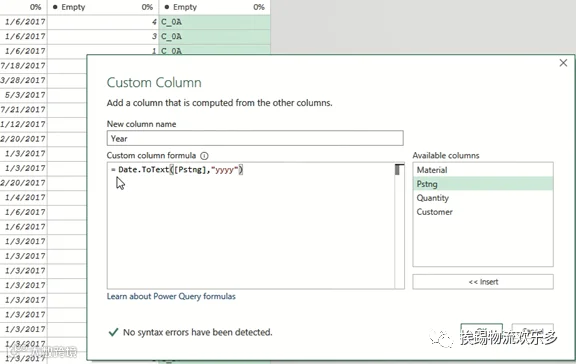Click the 1/4/2017 date cell
576x364 pixels.
(x=24, y=198)
